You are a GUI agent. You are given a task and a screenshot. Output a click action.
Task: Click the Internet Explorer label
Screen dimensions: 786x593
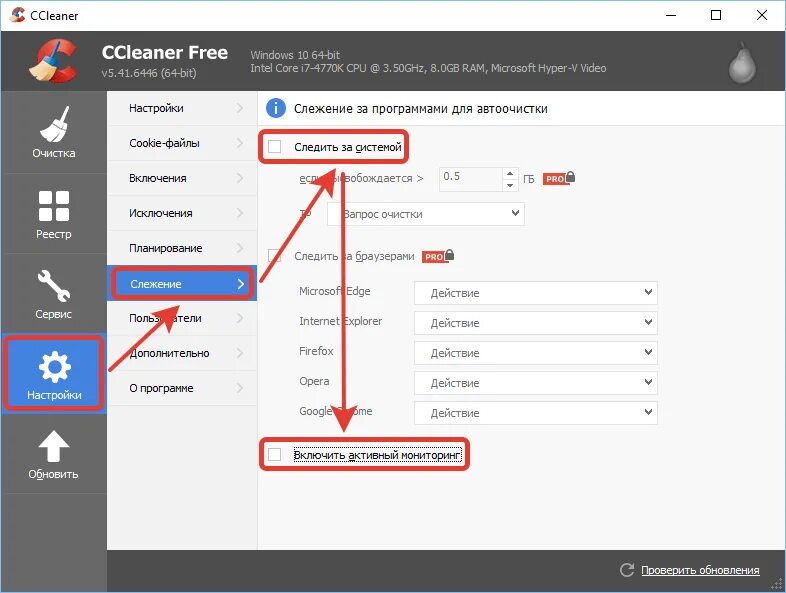point(340,321)
